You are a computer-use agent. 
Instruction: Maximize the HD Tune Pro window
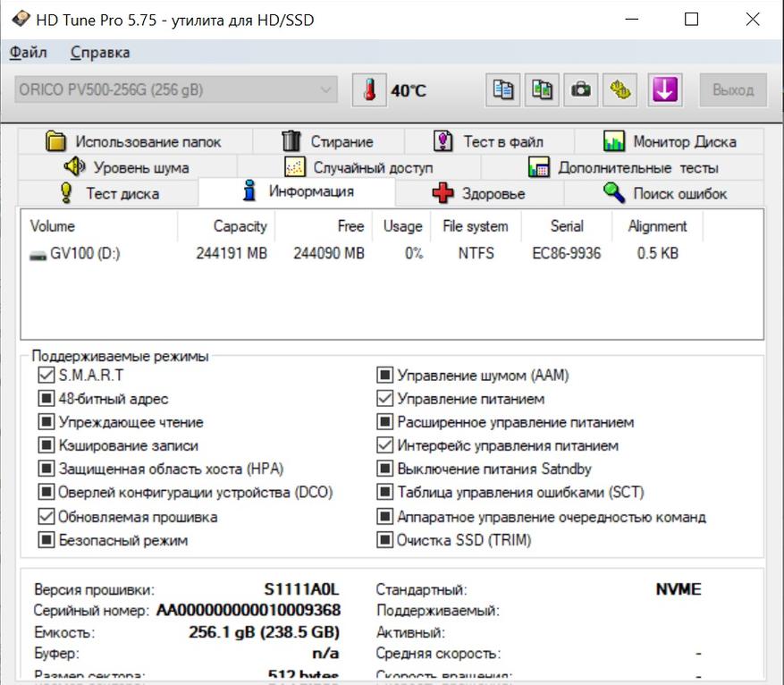(692, 20)
